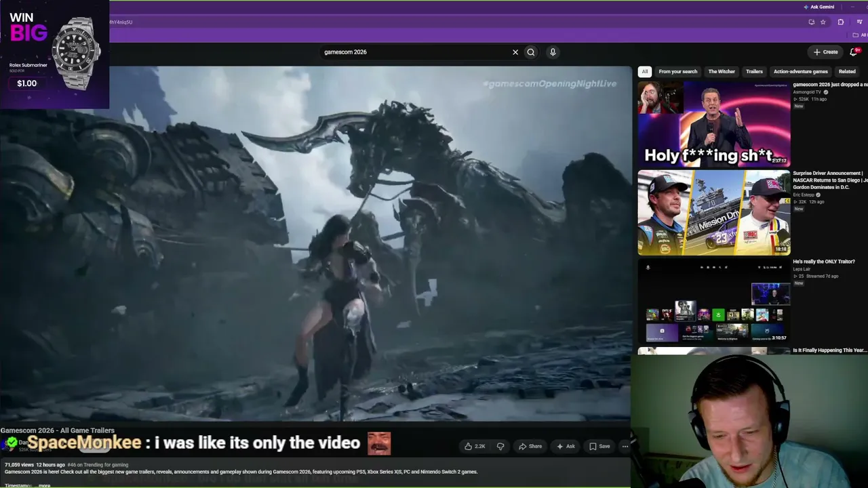This screenshot has height=488, width=868.
Task: Click the '#46 on Trending for gaming' link
Action: pyautogui.click(x=98, y=465)
